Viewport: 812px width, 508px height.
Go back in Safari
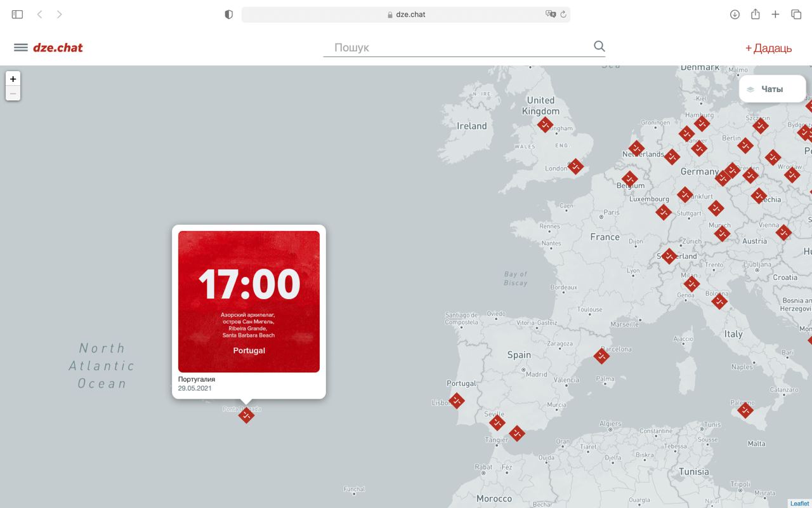pos(39,14)
